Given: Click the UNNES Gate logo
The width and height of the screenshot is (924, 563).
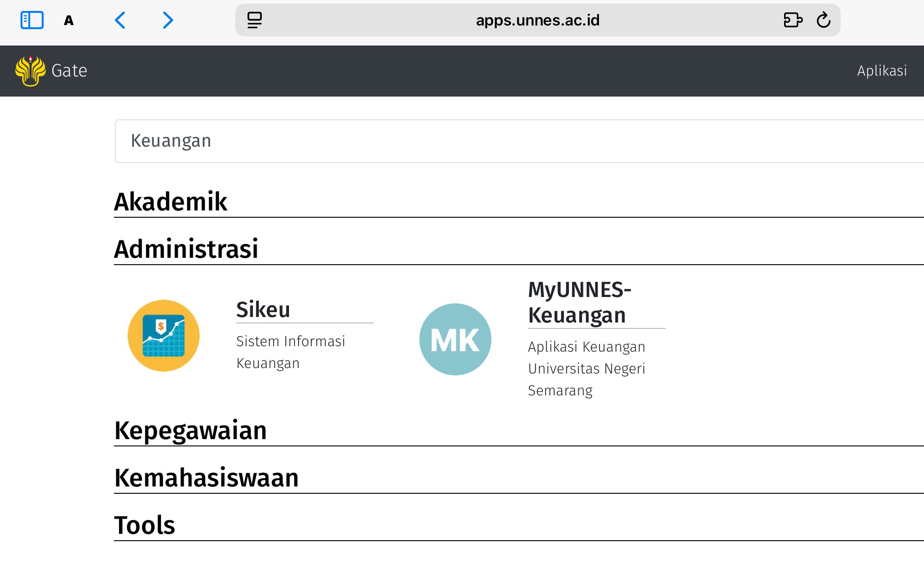Looking at the screenshot, I should (x=30, y=71).
